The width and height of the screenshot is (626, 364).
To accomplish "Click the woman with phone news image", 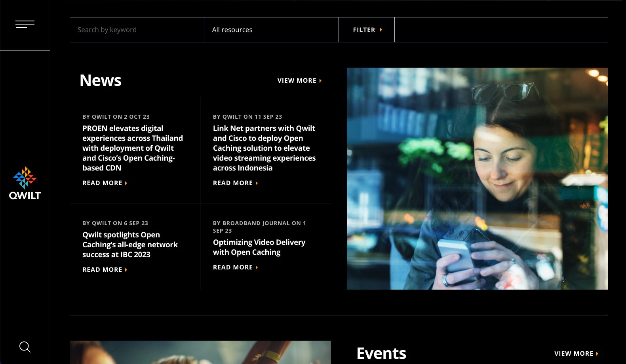I will click(x=477, y=178).
